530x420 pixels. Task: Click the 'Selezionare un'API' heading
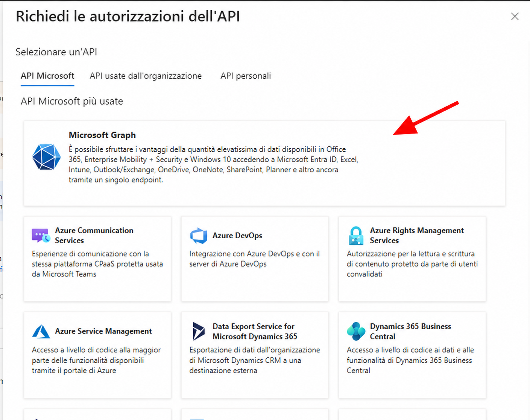coord(56,52)
